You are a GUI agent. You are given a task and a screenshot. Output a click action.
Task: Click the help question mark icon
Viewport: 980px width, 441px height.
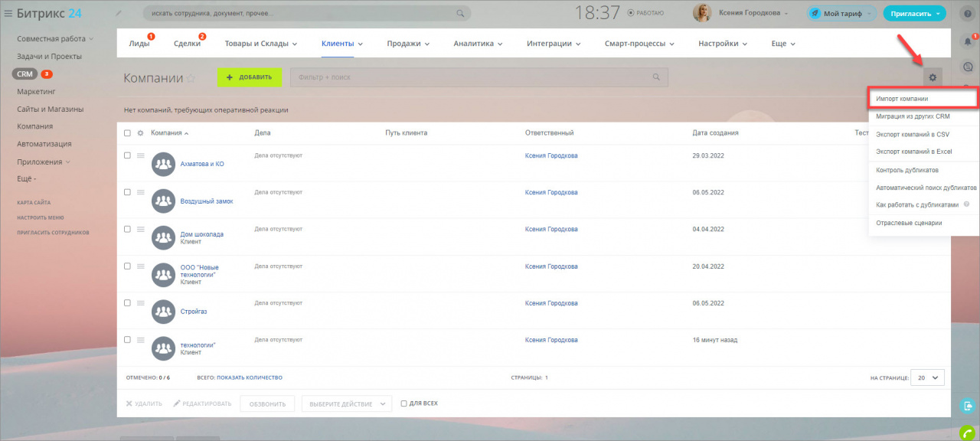(966, 14)
